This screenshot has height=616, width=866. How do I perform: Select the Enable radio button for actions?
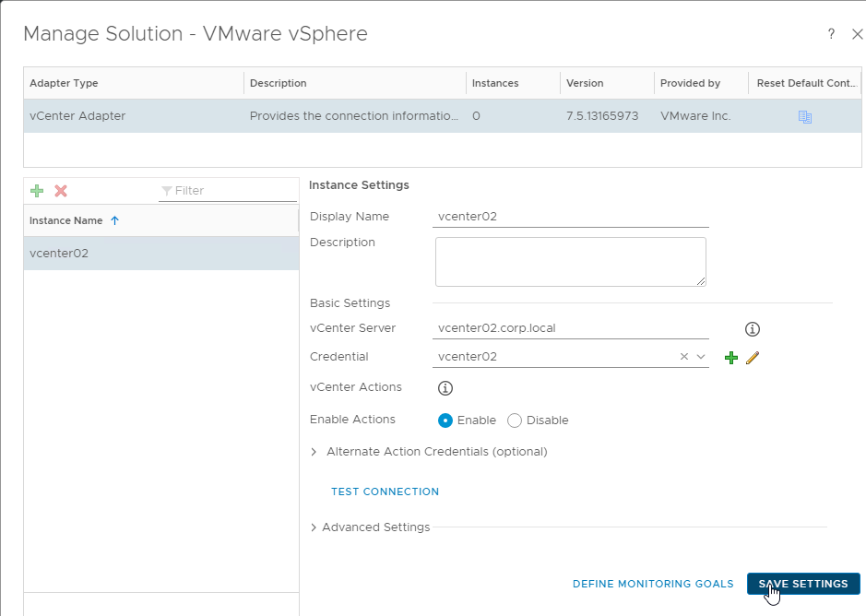(x=445, y=421)
